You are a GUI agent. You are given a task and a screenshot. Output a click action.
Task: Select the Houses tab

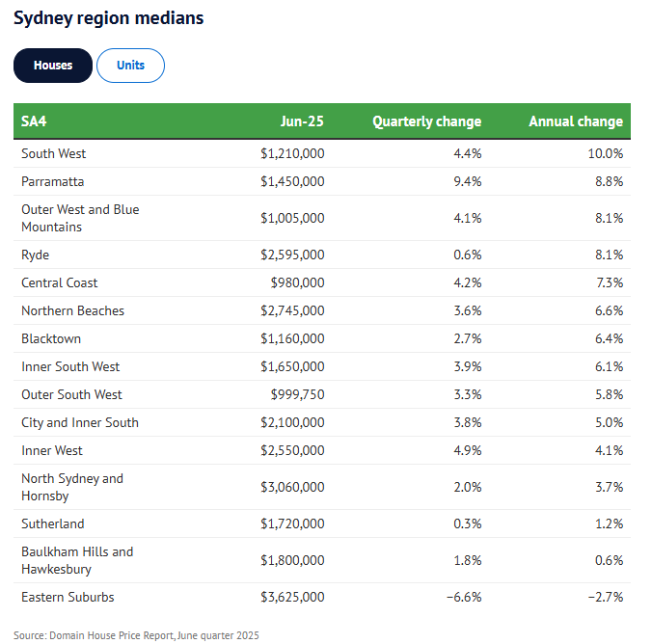point(53,66)
